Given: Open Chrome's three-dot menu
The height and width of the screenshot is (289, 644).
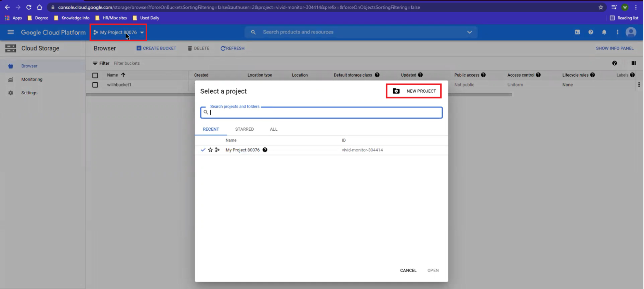Looking at the screenshot, I should [636, 7].
